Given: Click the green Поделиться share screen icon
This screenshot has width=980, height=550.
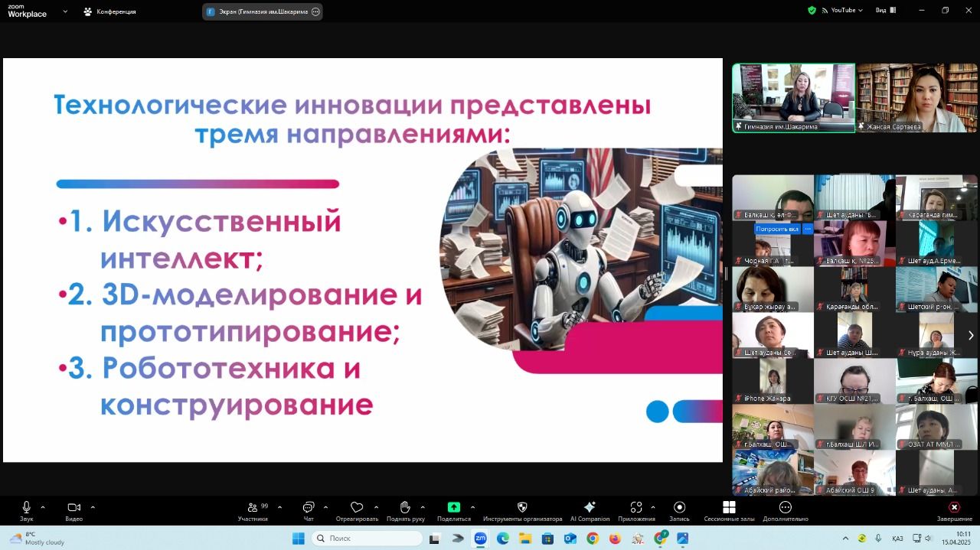Looking at the screenshot, I should [x=453, y=509].
